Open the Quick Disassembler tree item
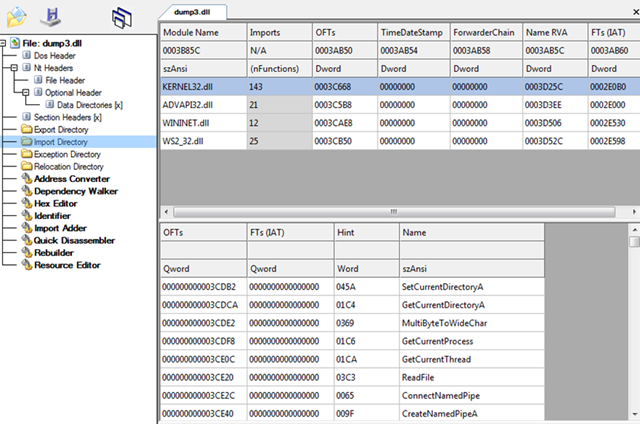 [74, 240]
